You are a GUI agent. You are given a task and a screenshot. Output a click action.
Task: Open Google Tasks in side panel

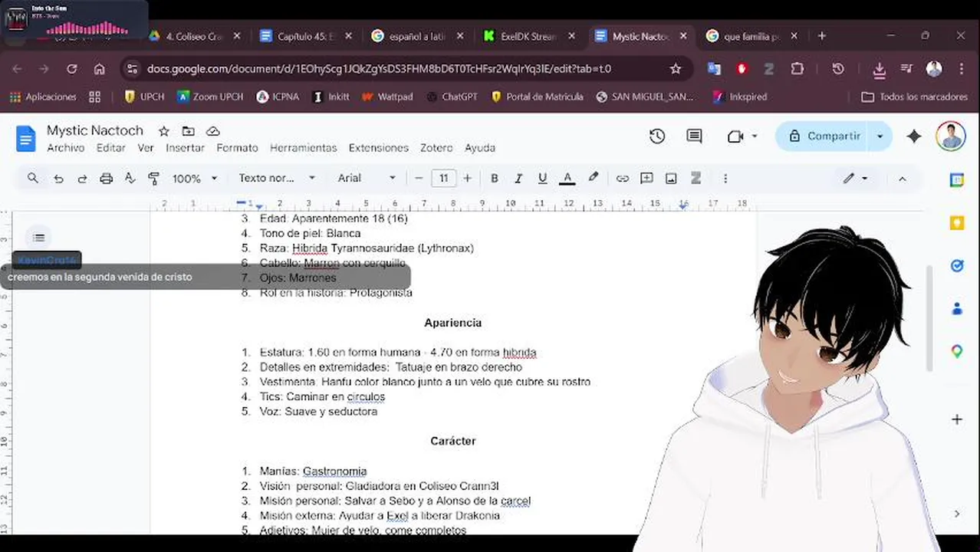(957, 266)
